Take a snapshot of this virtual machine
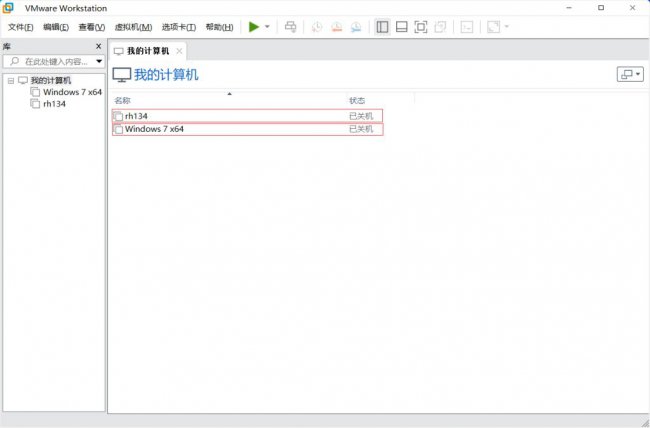Image resolution: width=650 pixels, height=428 pixels. pyautogui.click(x=317, y=27)
